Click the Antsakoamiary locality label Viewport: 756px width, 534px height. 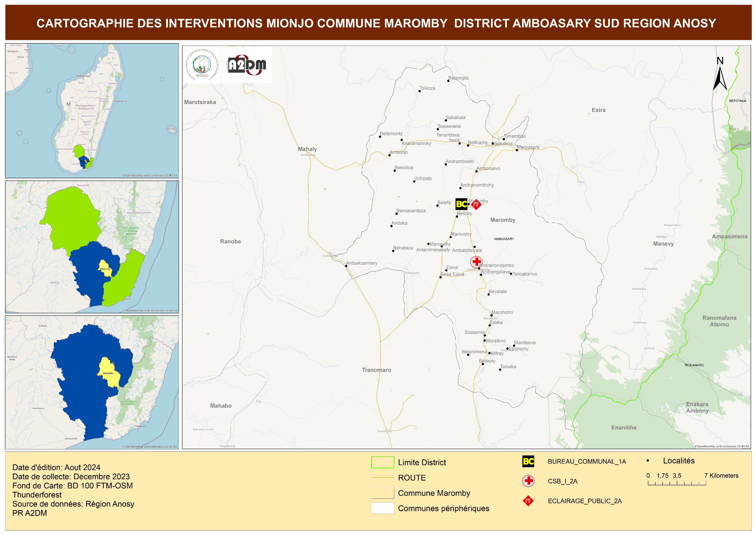[361, 263]
